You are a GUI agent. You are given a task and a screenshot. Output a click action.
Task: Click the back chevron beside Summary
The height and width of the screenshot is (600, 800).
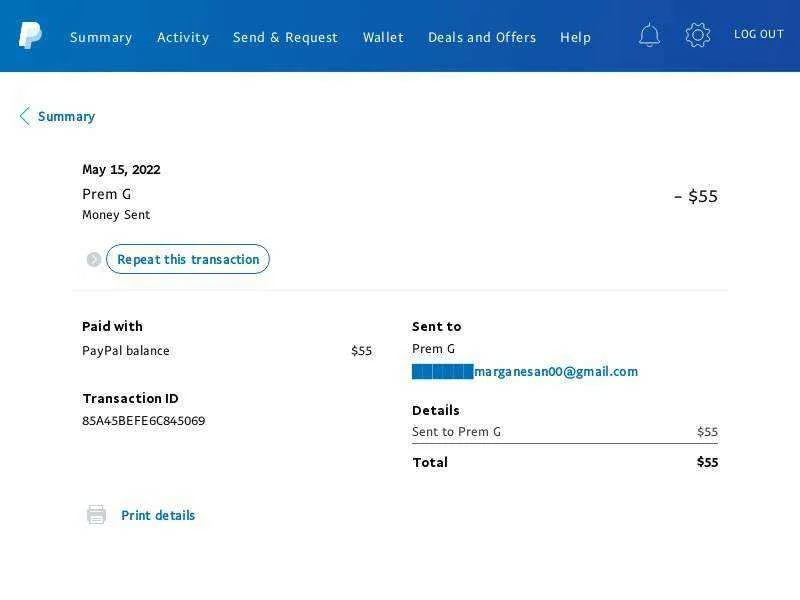click(24, 116)
